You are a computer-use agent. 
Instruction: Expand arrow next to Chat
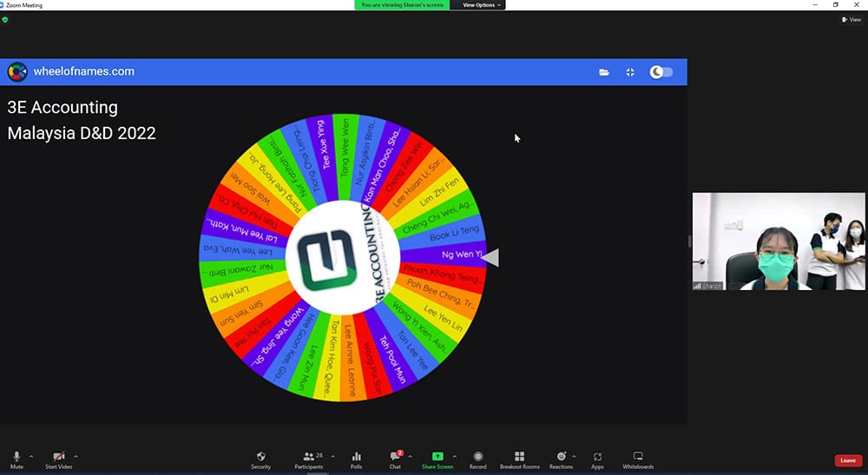pos(411,456)
